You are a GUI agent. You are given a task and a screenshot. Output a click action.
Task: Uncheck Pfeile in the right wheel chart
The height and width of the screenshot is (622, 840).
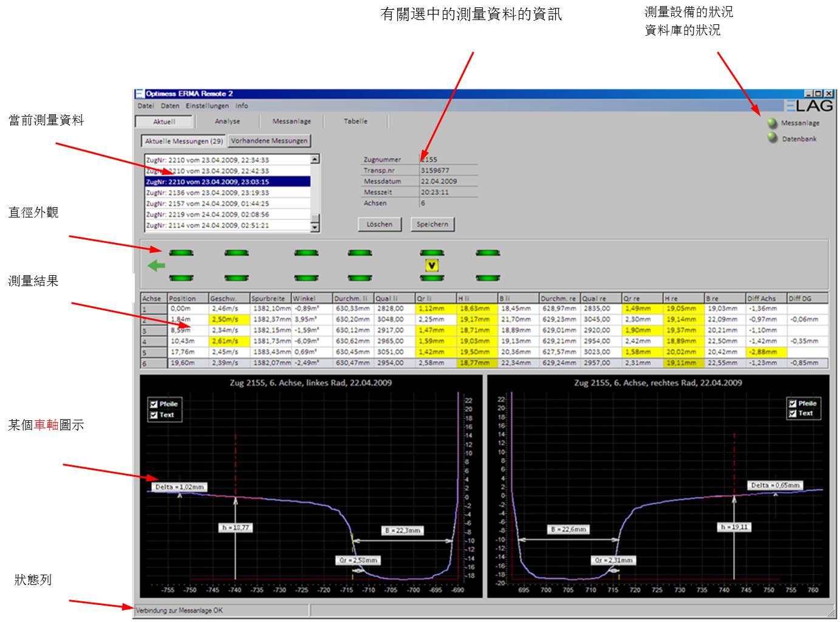click(792, 403)
